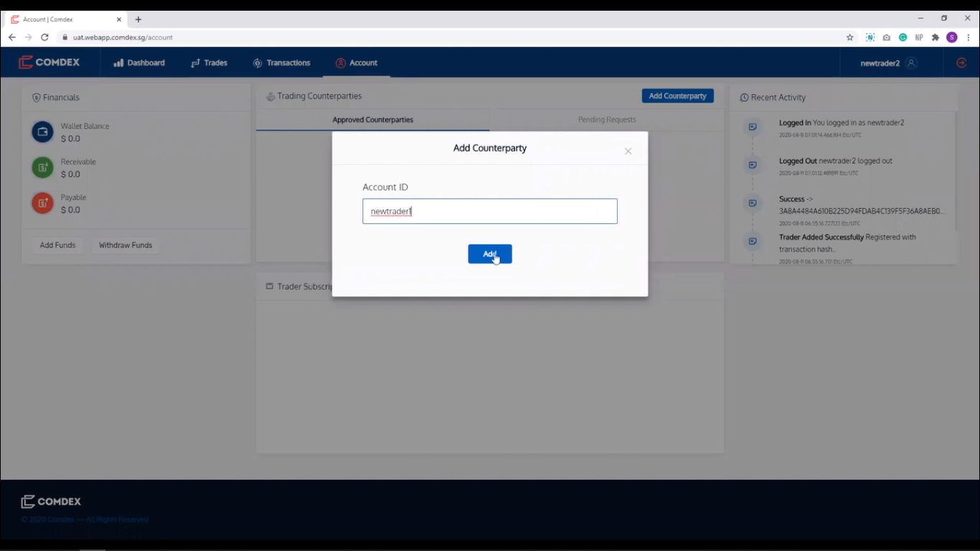Click the footer Comdex logo
The height and width of the screenshot is (551, 980).
51,501
